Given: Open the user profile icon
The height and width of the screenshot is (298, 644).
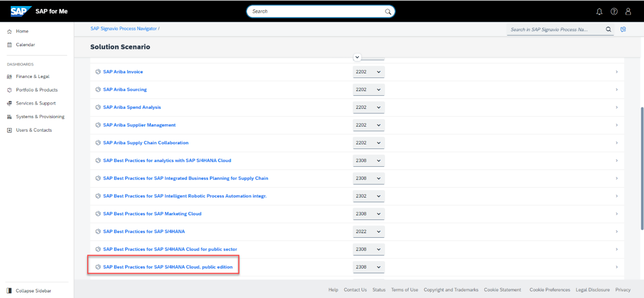Looking at the screenshot, I should (x=628, y=12).
